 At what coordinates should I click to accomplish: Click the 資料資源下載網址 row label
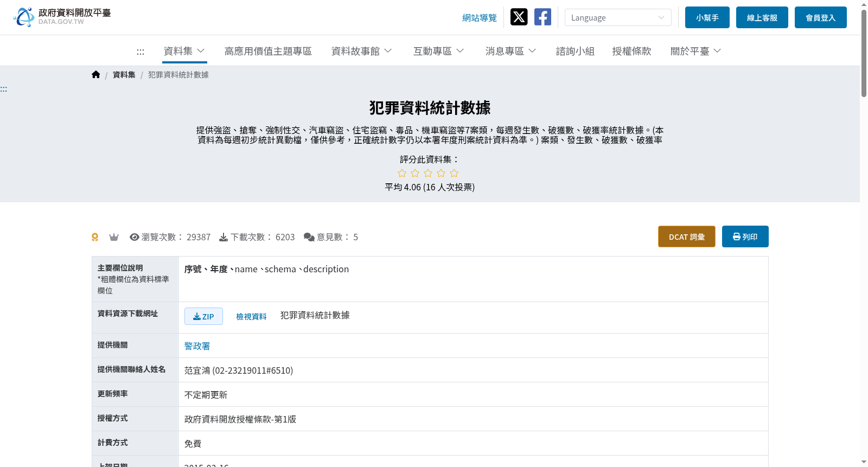128,314
